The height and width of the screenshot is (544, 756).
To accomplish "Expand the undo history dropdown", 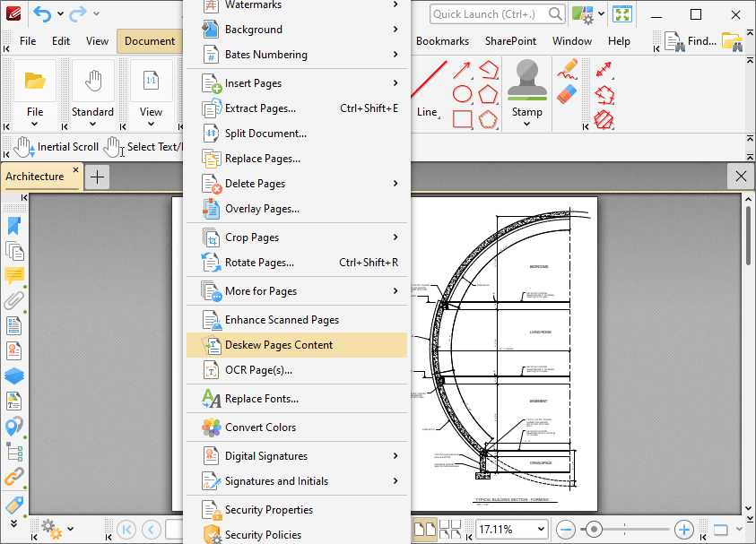I will point(60,14).
